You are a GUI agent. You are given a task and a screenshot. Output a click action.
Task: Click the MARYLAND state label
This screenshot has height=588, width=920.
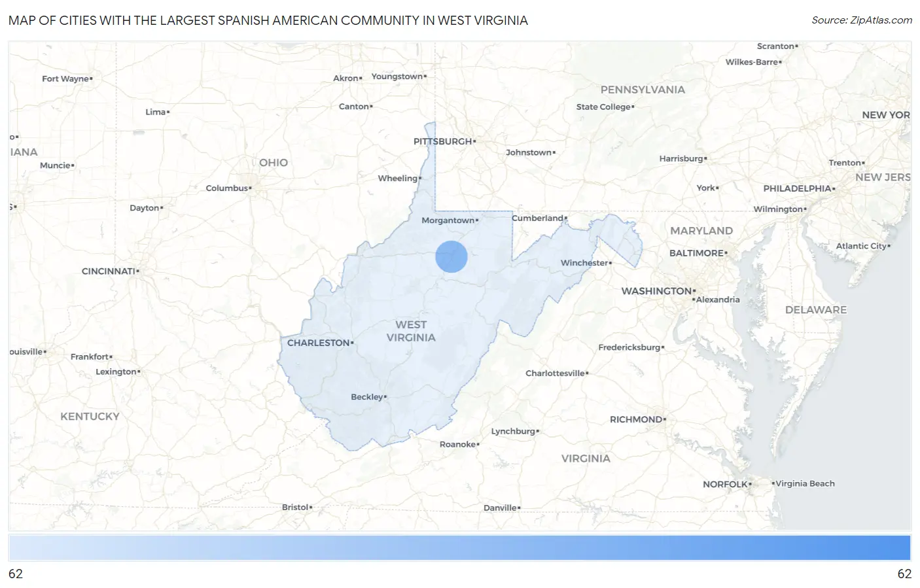pos(701,231)
